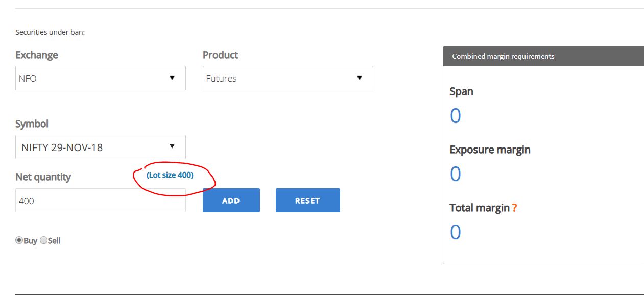Open the Exchange dropdown showing NFO
The width and height of the screenshot is (644, 295).
(x=101, y=78)
